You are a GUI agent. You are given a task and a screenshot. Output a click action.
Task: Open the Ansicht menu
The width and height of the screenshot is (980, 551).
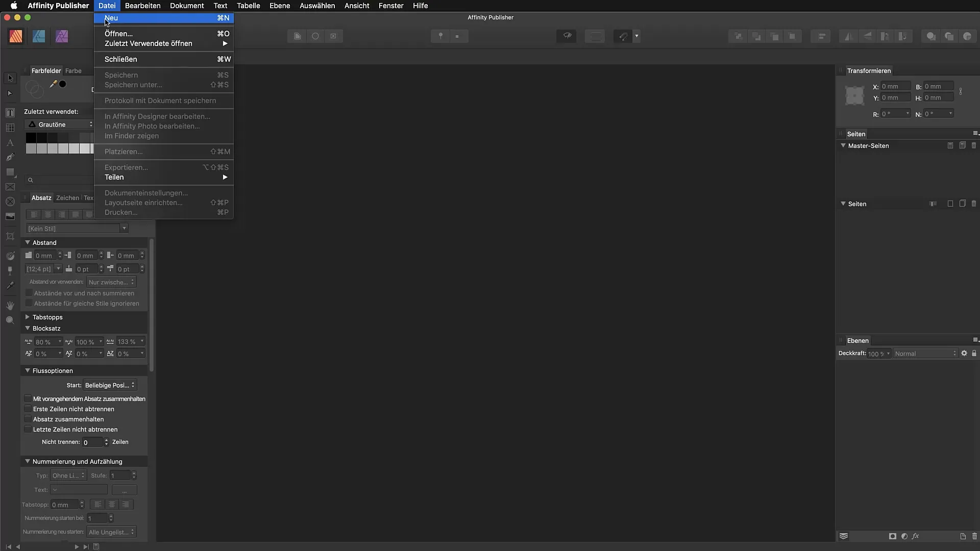(357, 6)
